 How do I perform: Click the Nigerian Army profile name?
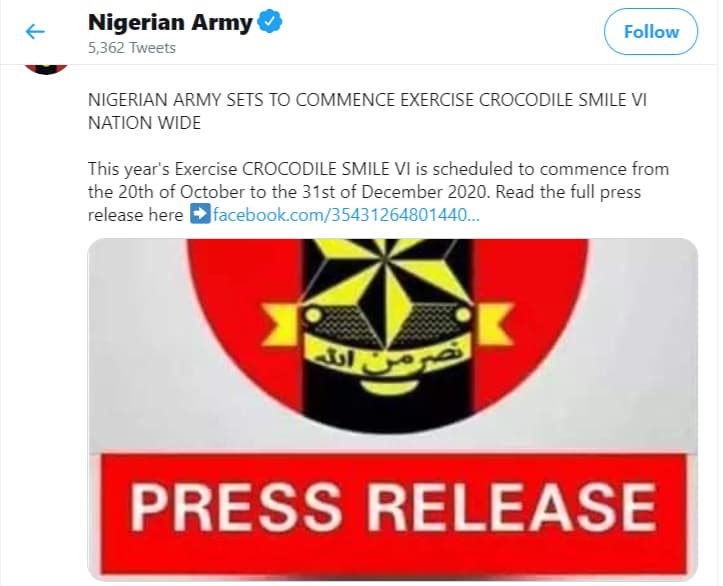(x=170, y=23)
